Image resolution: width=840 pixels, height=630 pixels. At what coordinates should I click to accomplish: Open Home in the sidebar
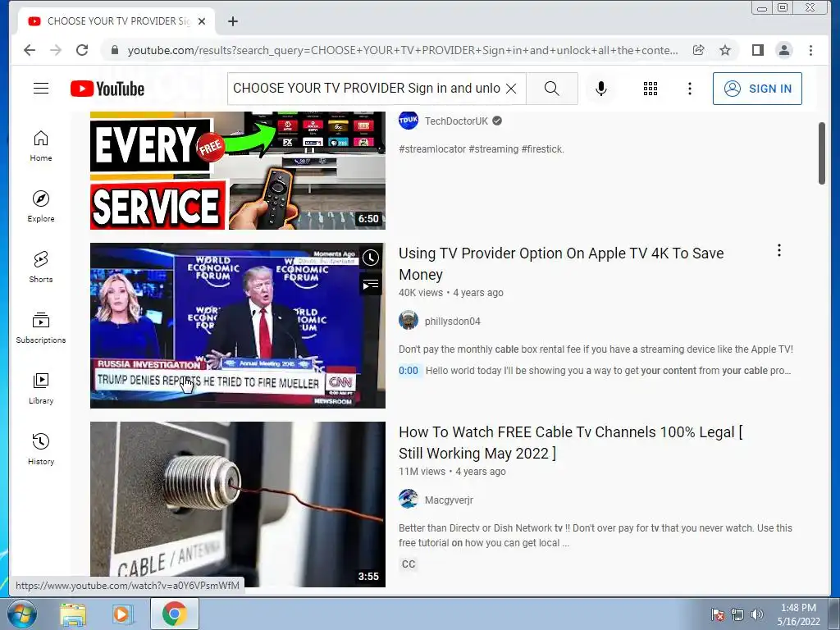pos(41,146)
